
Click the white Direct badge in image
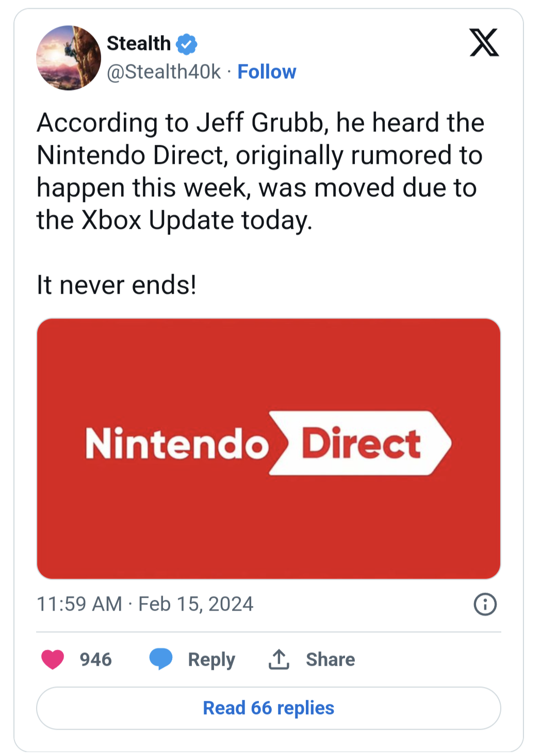pyautogui.click(x=361, y=443)
